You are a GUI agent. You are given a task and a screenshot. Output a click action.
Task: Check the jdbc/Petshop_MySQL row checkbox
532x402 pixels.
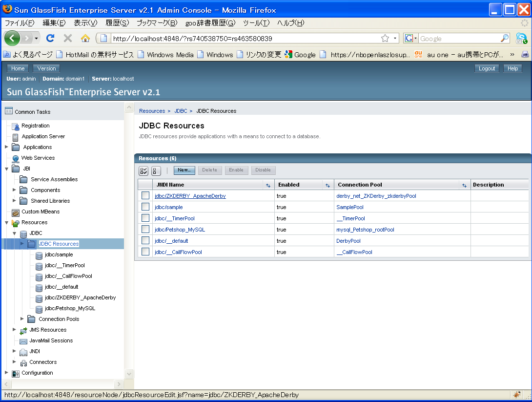(145, 229)
